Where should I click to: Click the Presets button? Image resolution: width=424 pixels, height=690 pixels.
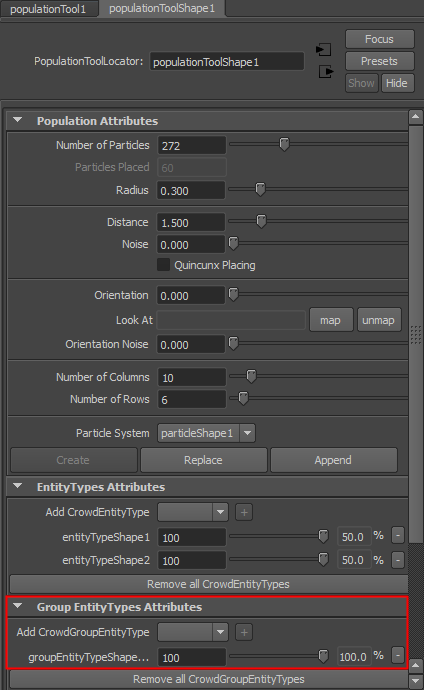coord(380,61)
